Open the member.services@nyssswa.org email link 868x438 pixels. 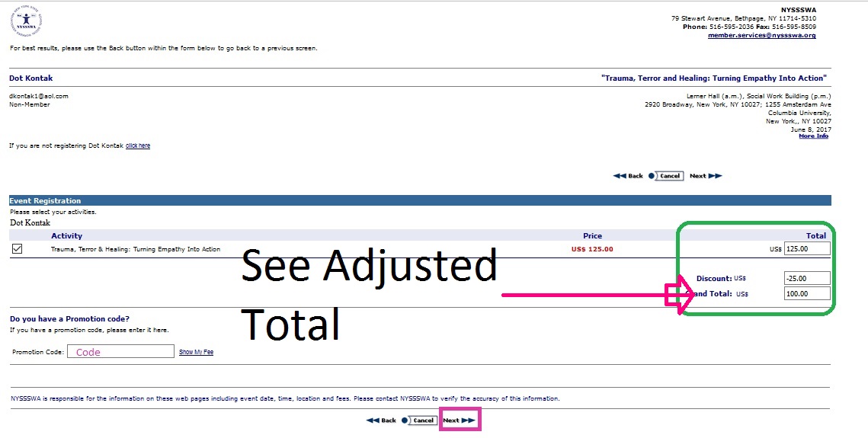click(761, 35)
